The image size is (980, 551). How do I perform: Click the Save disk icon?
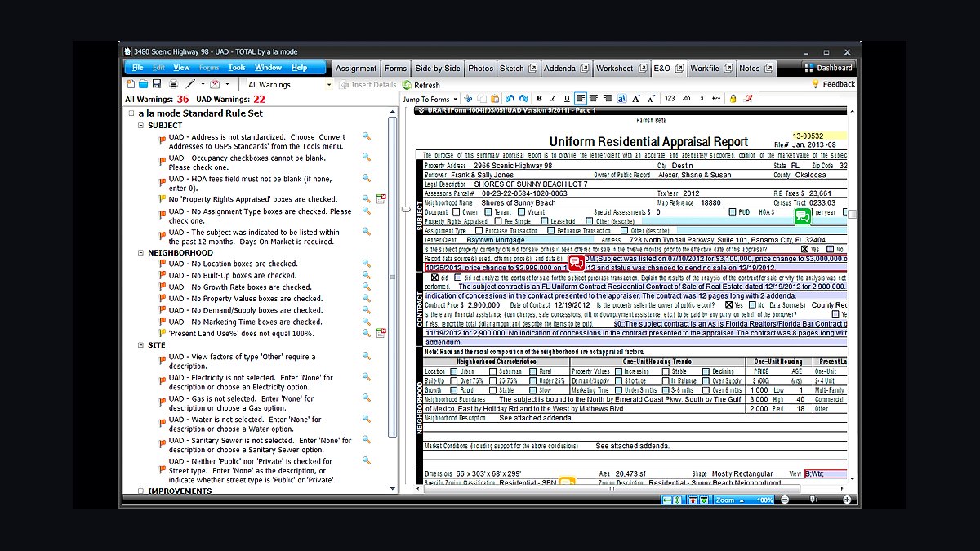(157, 84)
